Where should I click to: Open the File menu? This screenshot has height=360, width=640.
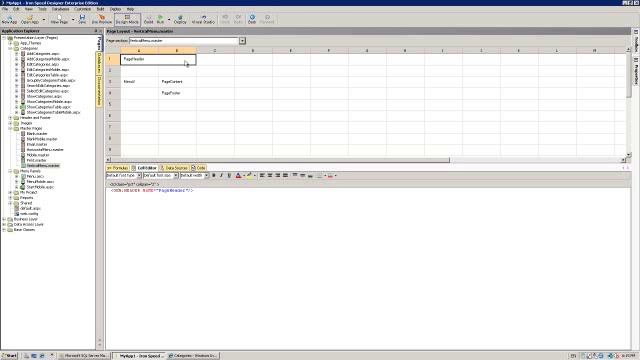5,9
